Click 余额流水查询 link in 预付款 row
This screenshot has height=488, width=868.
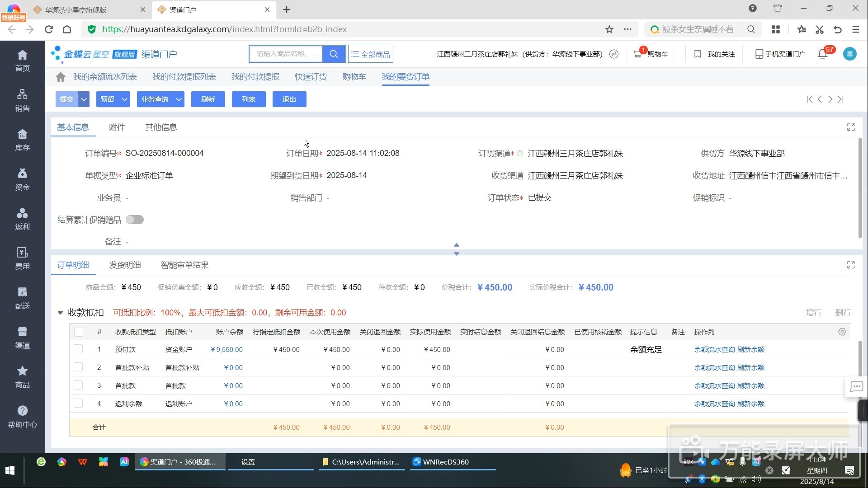pos(714,350)
